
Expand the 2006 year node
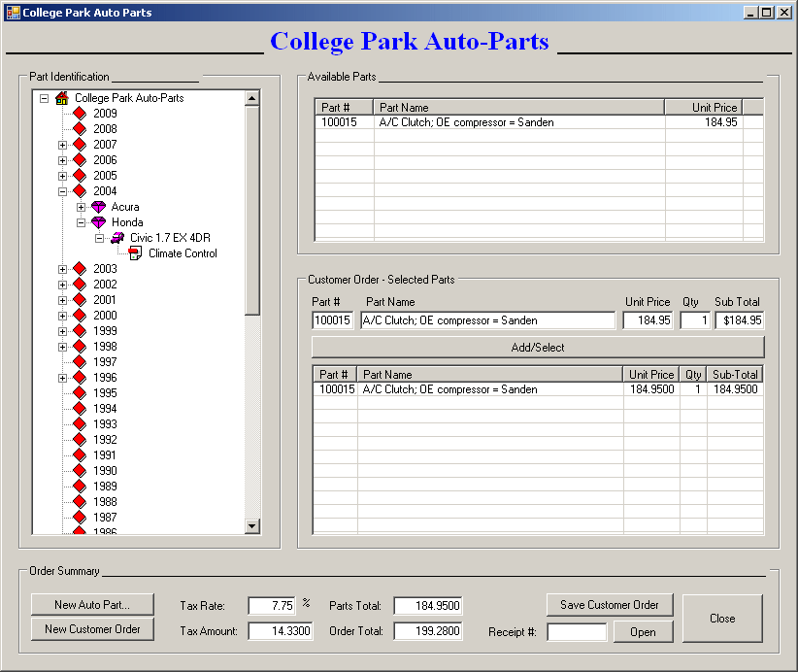pos(62,160)
